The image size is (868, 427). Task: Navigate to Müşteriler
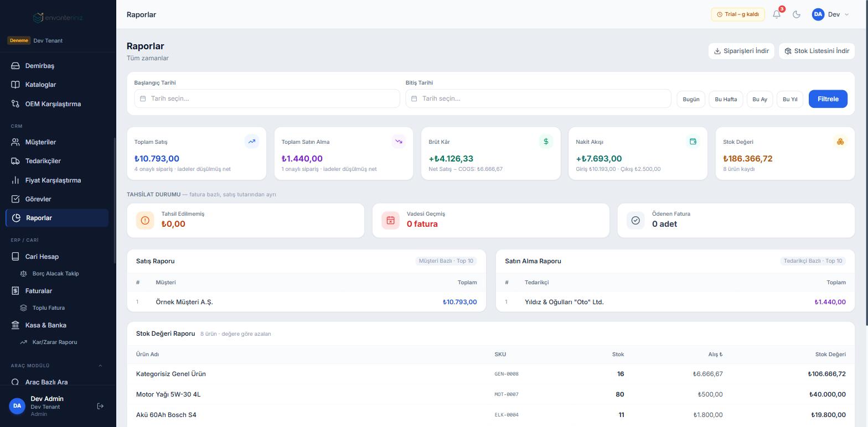[x=57, y=142]
